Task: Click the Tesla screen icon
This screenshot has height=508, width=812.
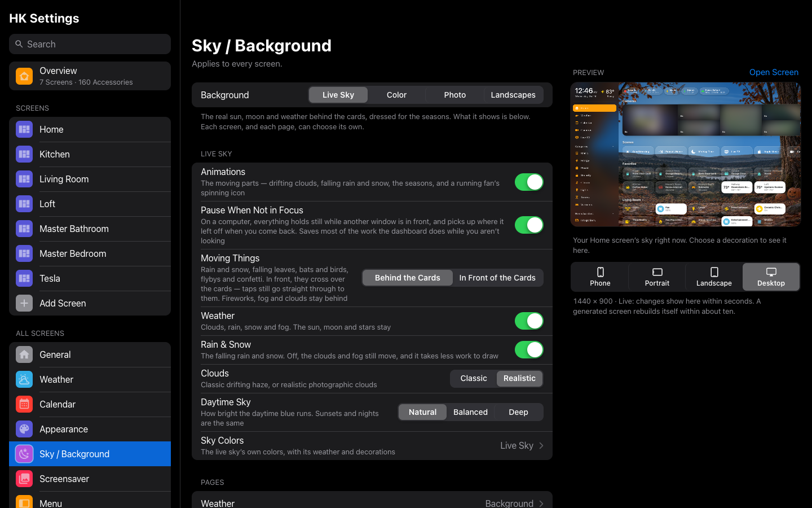Action: pos(24,278)
